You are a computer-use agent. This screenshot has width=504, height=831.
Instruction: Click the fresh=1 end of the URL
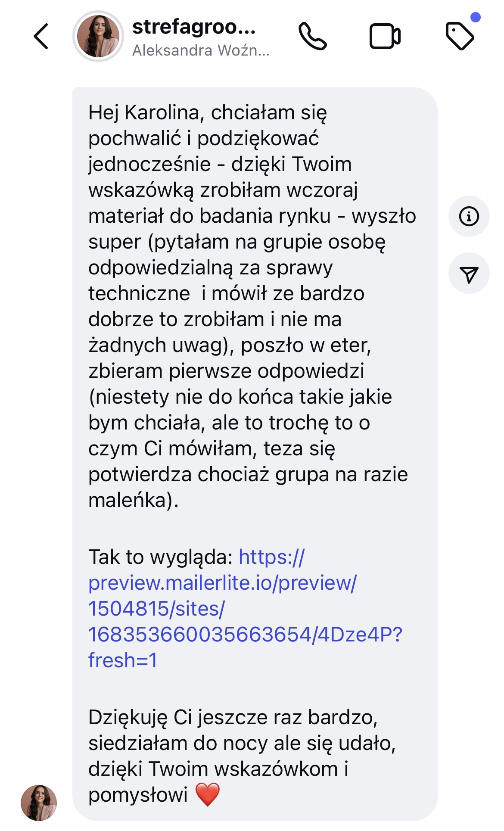[x=123, y=660]
